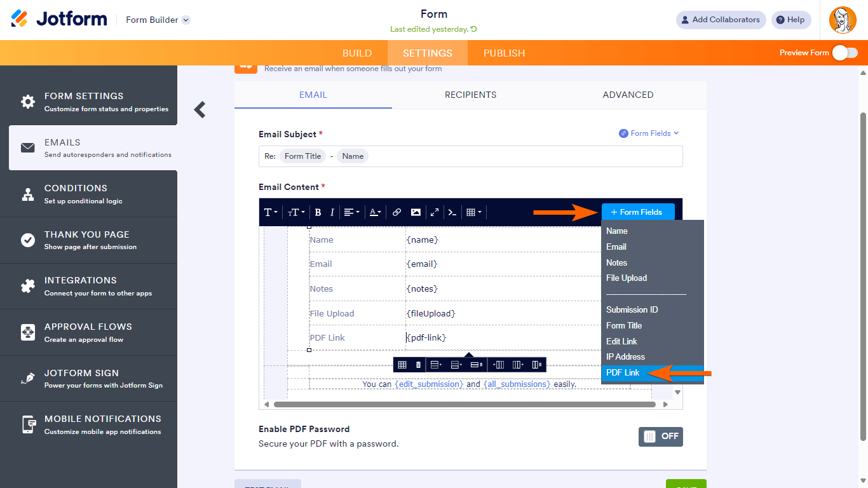
Task: Click the Jotform logo
Action: click(x=59, y=19)
